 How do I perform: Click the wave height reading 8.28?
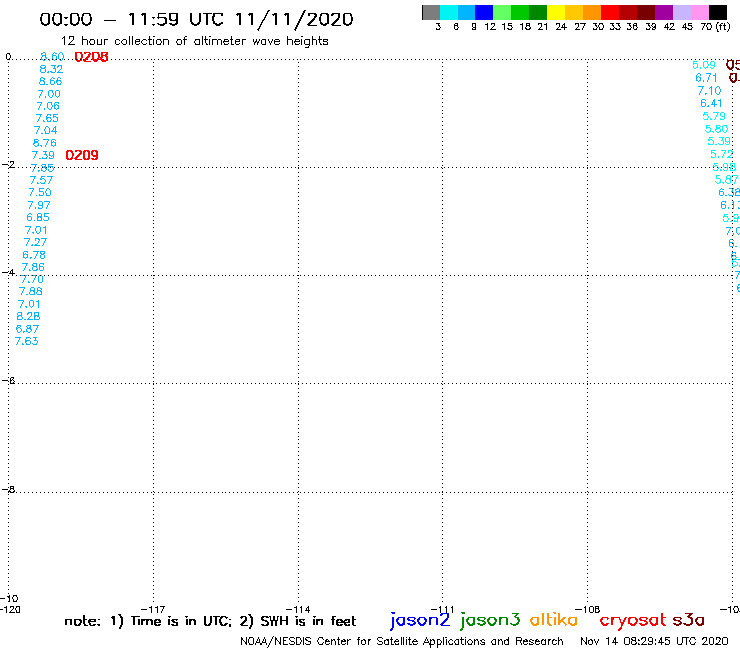point(28,316)
